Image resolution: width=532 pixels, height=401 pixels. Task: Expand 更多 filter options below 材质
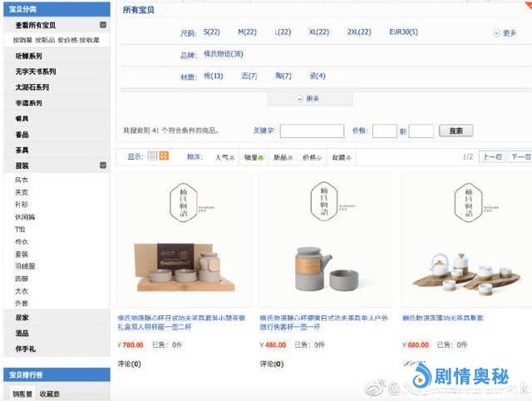308,99
